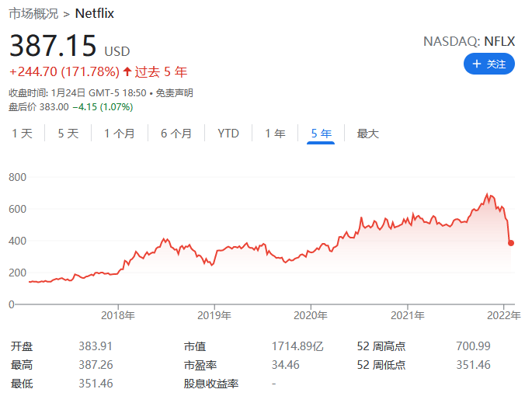Screen dimensions: 532x403
Task: Select the 1 个月 time range tab
Action: pyautogui.click(x=120, y=134)
